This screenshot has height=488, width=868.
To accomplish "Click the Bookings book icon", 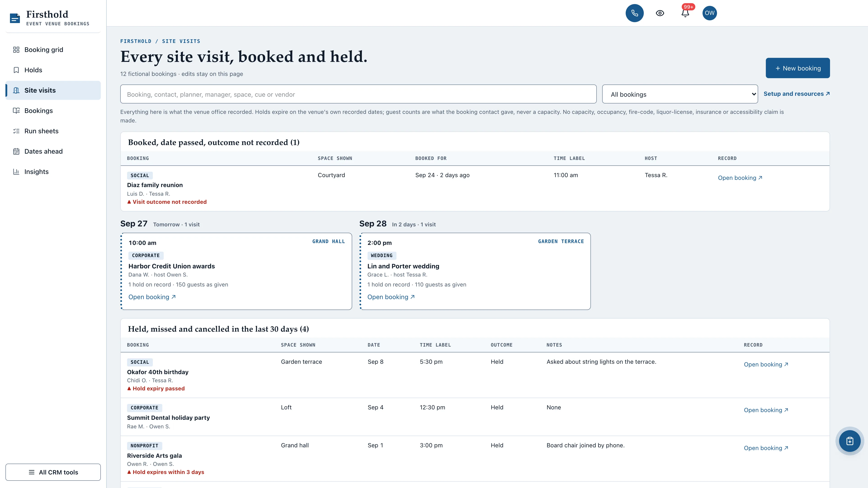I will click(16, 111).
